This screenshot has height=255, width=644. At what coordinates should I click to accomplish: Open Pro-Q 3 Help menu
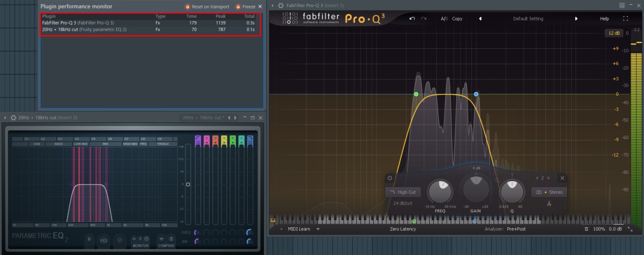(604, 19)
